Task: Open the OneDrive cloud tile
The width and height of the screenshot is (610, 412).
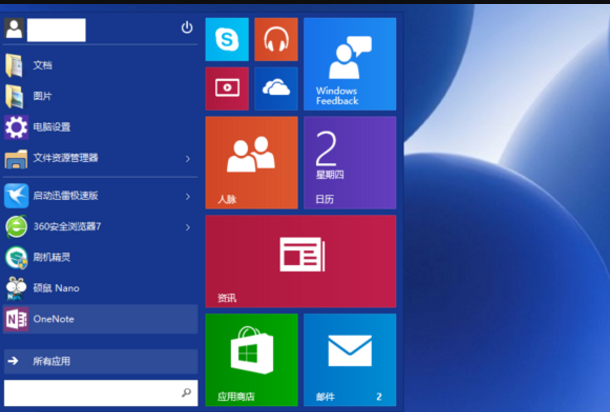Action: click(x=276, y=89)
